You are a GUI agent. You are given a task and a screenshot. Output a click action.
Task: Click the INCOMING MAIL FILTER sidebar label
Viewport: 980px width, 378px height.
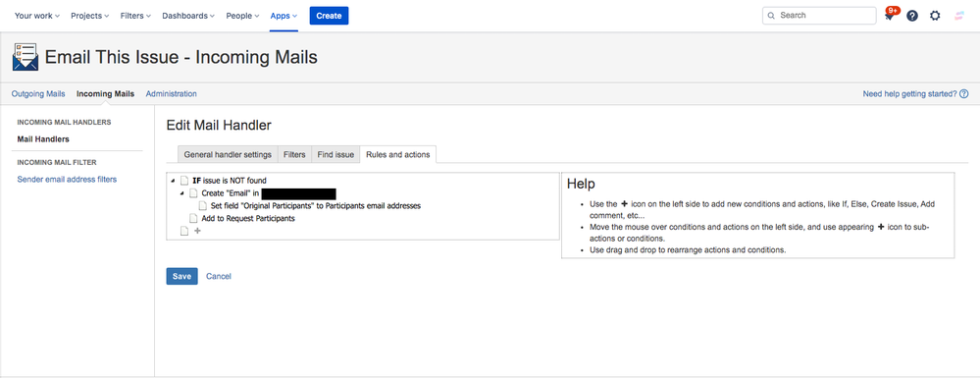click(x=57, y=162)
